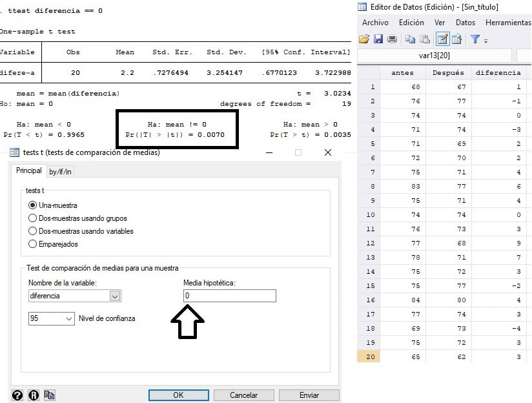The image size is (532, 403).
Task: Click the Open file folder icon
Action: point(364,39)
